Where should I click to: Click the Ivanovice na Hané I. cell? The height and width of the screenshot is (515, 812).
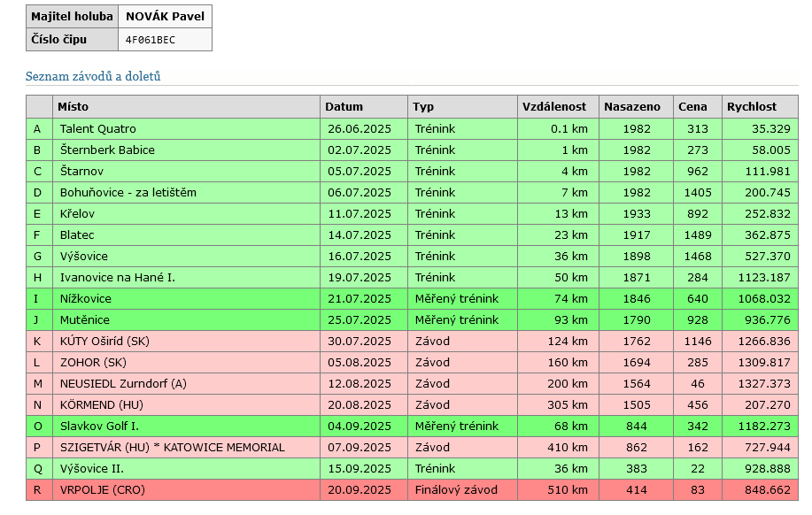[117, 278]
